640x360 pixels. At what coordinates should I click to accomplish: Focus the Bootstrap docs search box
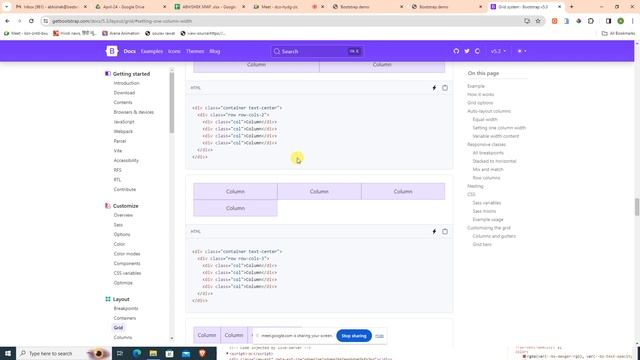[317, 51]
